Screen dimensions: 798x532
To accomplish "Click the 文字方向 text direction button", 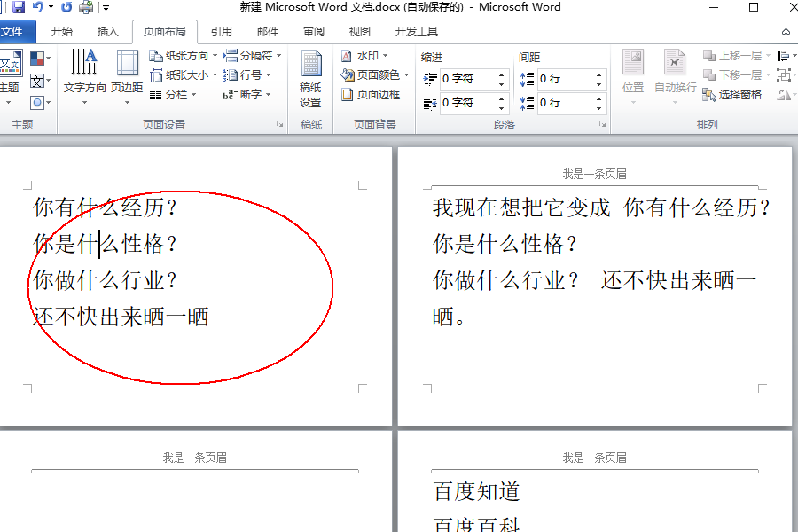I will point(84,76).
